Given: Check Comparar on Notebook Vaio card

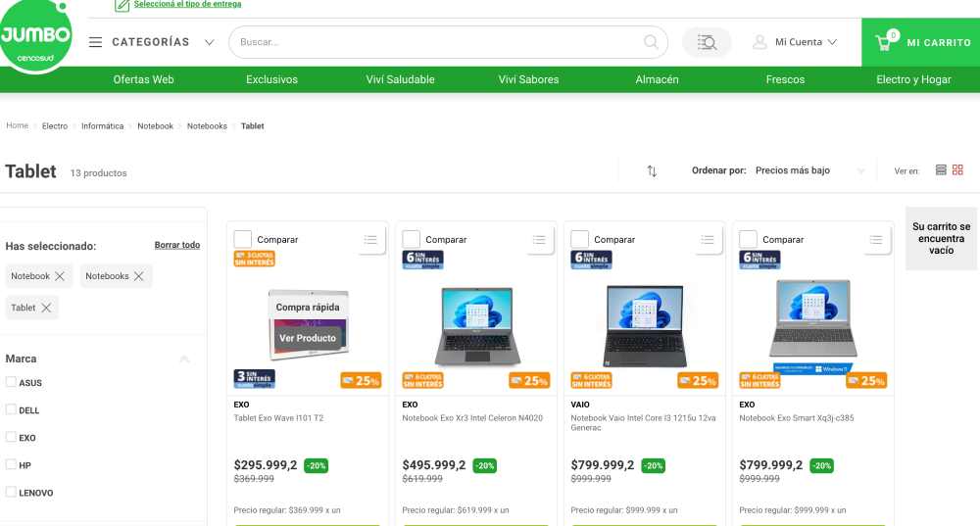Looking at the screenshot, I should [x=579, y=239].
